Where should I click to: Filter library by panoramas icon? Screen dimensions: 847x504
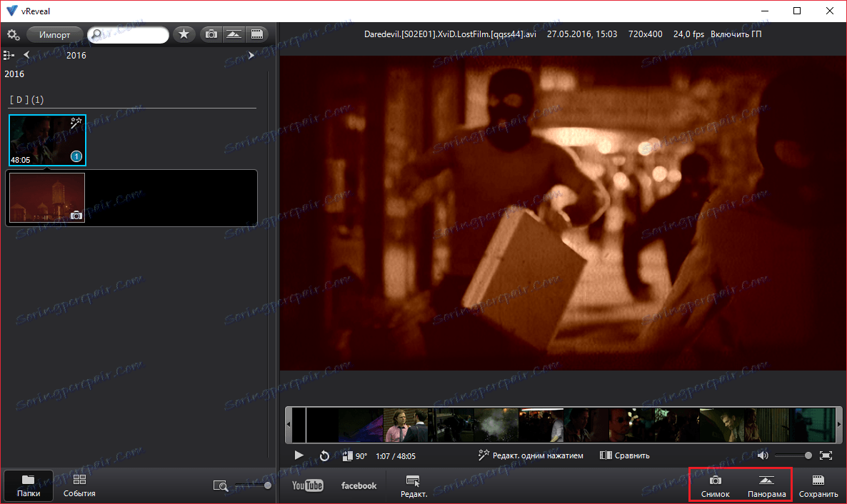click(x=234, y=34)
